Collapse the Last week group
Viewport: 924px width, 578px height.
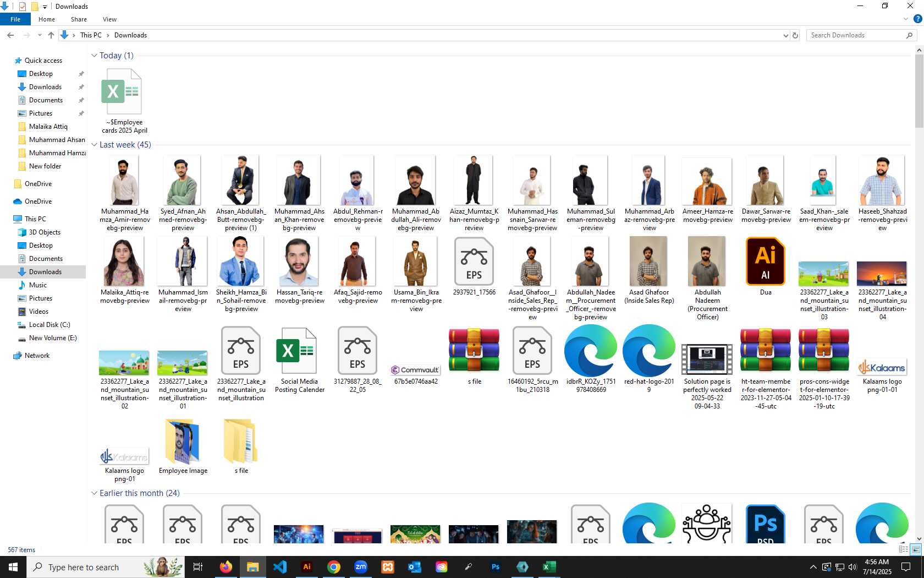click(94, 145)
